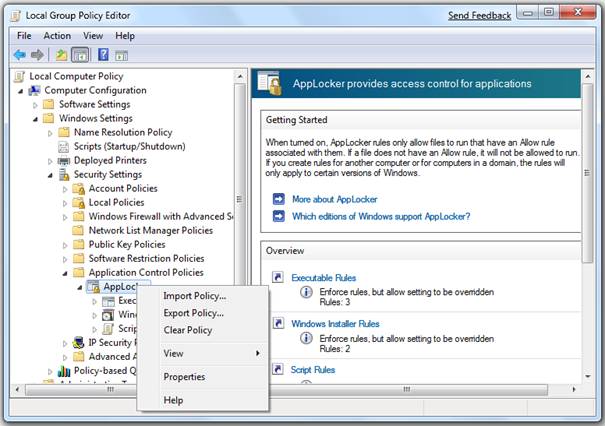
Task: Click the Local Computer Policy scroll icon
Action: click(x=19, y=76)
